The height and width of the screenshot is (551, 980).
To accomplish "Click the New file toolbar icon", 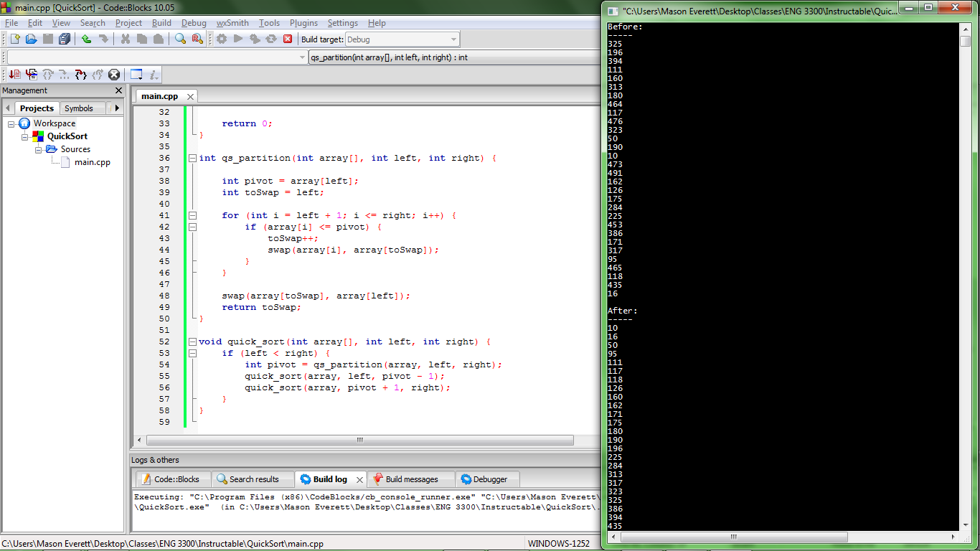I will (x=14, y=39).
